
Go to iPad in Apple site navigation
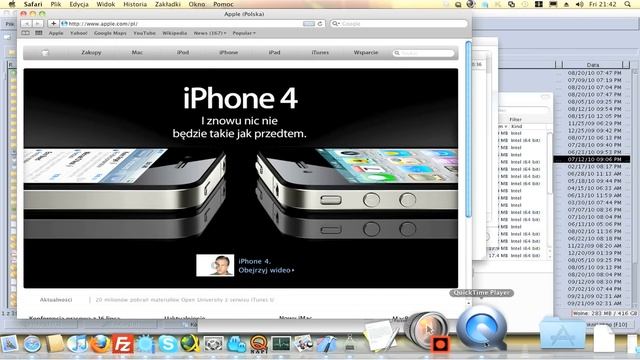[274, 53]
